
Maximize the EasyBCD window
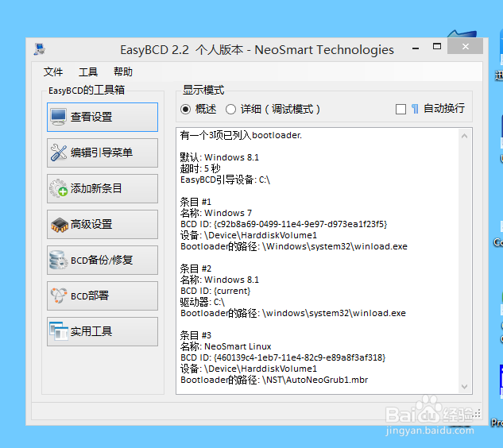[437, 47]
